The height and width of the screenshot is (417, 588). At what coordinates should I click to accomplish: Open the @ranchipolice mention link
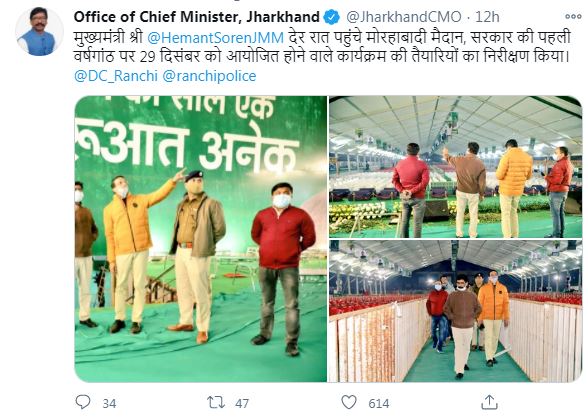point(209,76)
